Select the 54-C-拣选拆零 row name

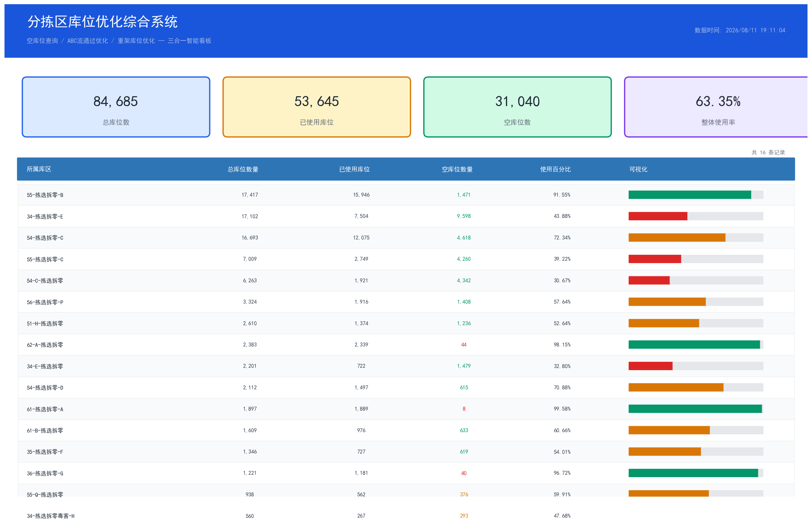coord(45,281)
